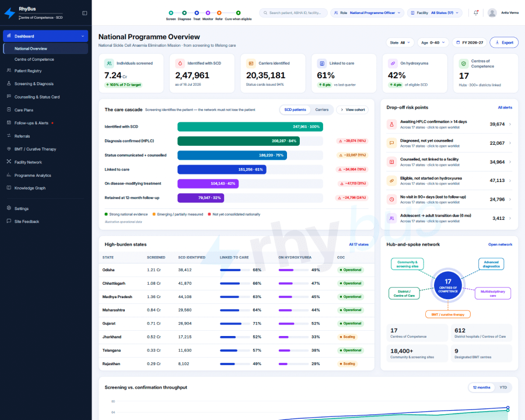Viewport: 525px width, 420px height.
Task: Click the Centres of Competence shield icon
Action: tap(463, 64)
